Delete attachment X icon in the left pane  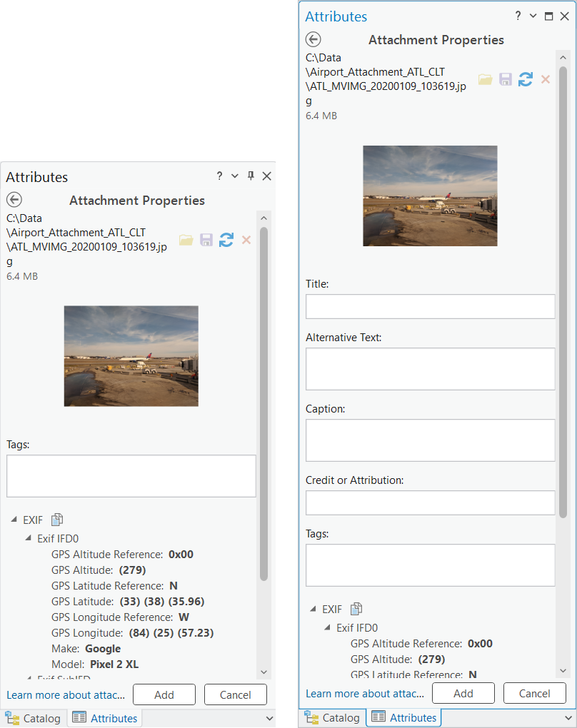246,240
